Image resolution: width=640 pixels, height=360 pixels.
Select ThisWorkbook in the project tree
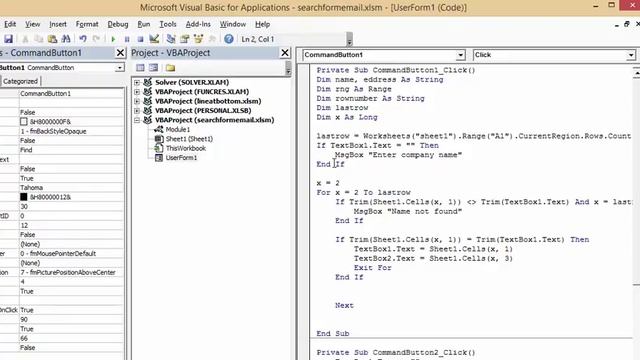tap(186, 148)
